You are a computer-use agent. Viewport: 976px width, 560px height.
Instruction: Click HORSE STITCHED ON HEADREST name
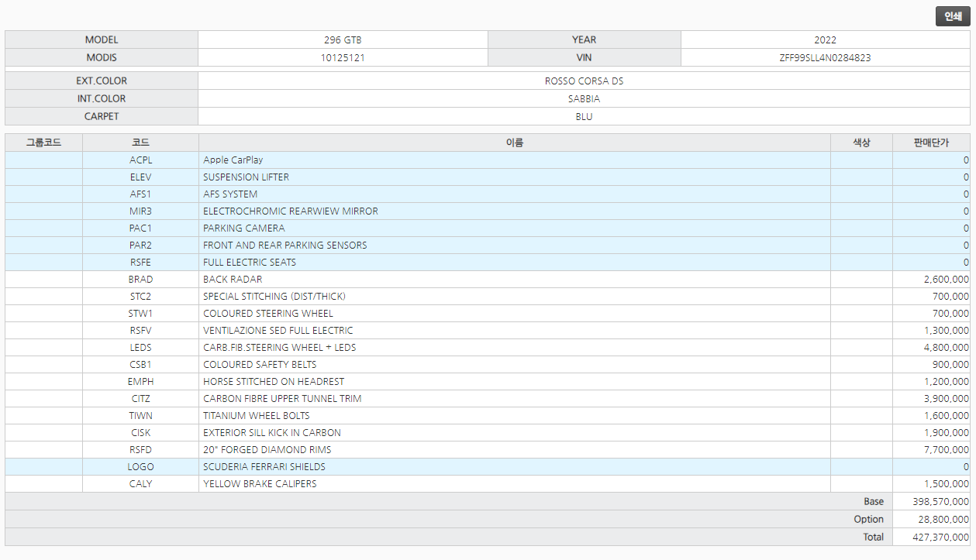tap(274, 381)
